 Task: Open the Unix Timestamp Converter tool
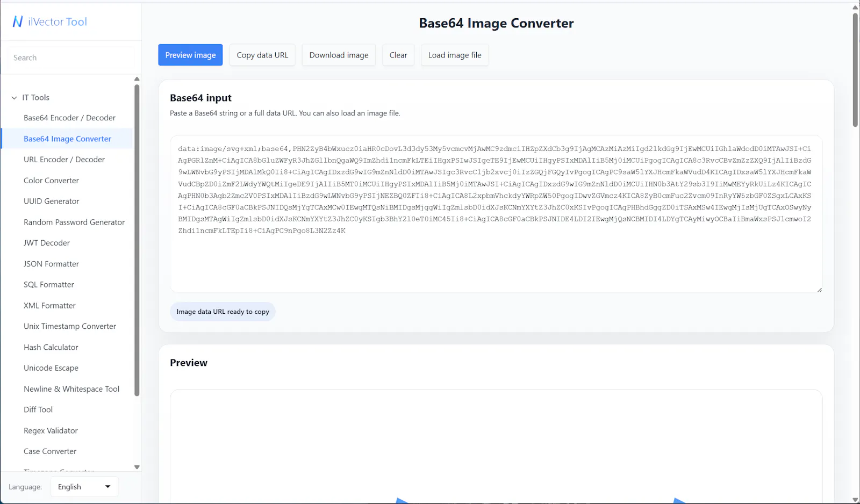click(70, 326)
